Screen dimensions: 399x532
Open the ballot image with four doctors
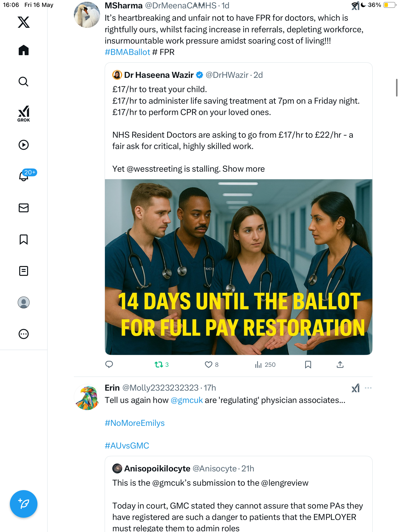(238, 267)
